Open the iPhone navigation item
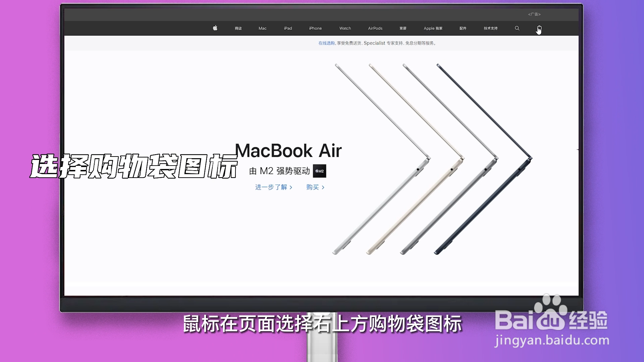 (x=315, y=28)
